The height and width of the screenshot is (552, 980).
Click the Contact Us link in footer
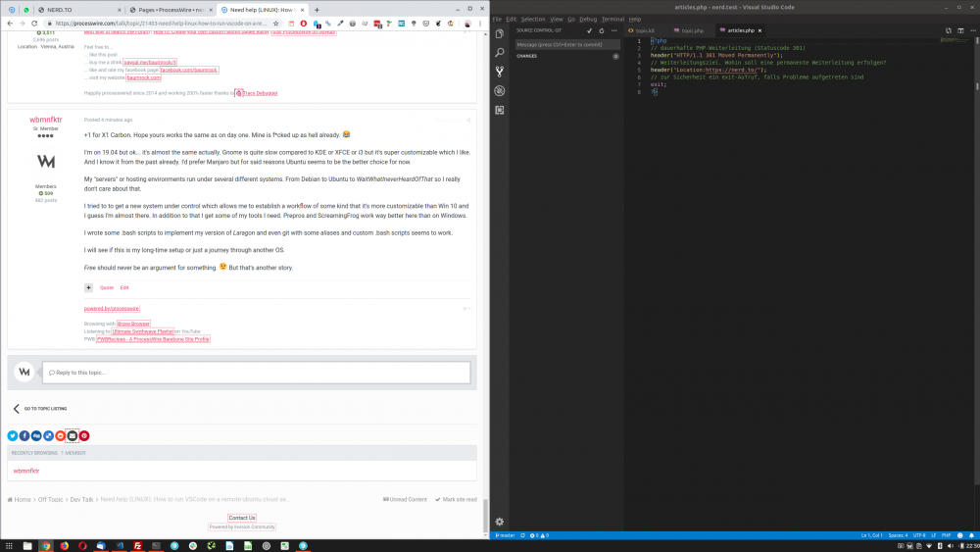[x=242, y=518]
